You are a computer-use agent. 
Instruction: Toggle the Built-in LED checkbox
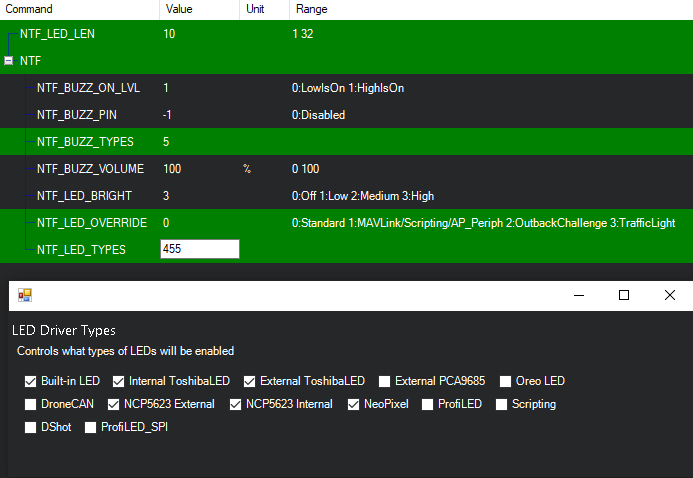[x=30, y=381]
